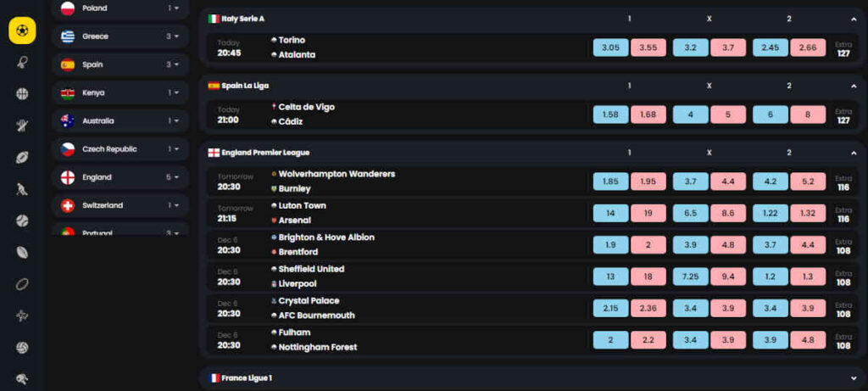Screen dimensions: 868x391
Task: Pick blue 7.25 draw odds for Sheffield match
Action: click(x=690, y=276)
